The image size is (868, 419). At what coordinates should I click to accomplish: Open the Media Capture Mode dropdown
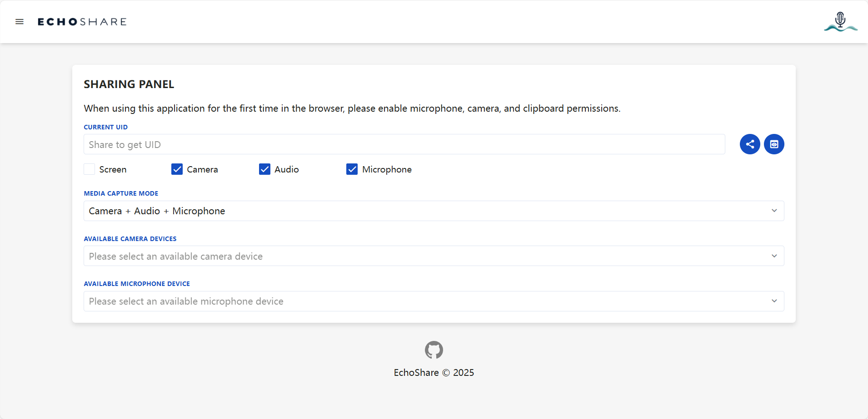(x=434, y=211)
